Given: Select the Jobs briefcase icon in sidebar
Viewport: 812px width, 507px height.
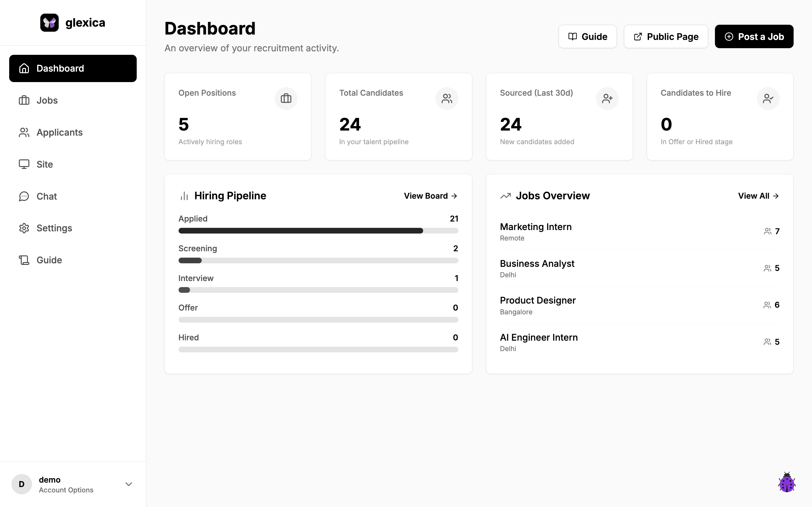Looking at the screenshot, I should tap(24, 100).
